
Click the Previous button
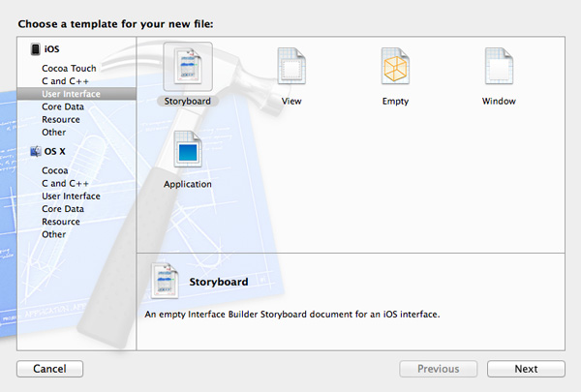[x=438, y=369]
